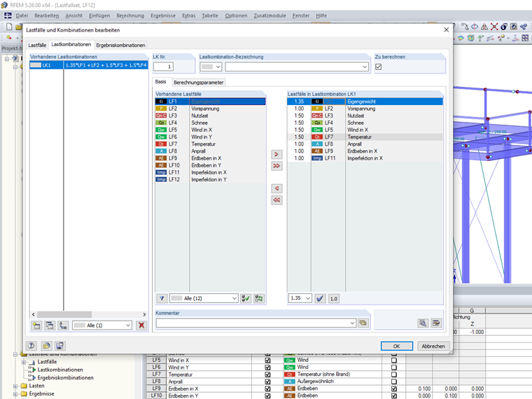Click the scroll-right arrow under the combinations list
Viewport: 532px width, 399px height.
(x=144, y=314)
